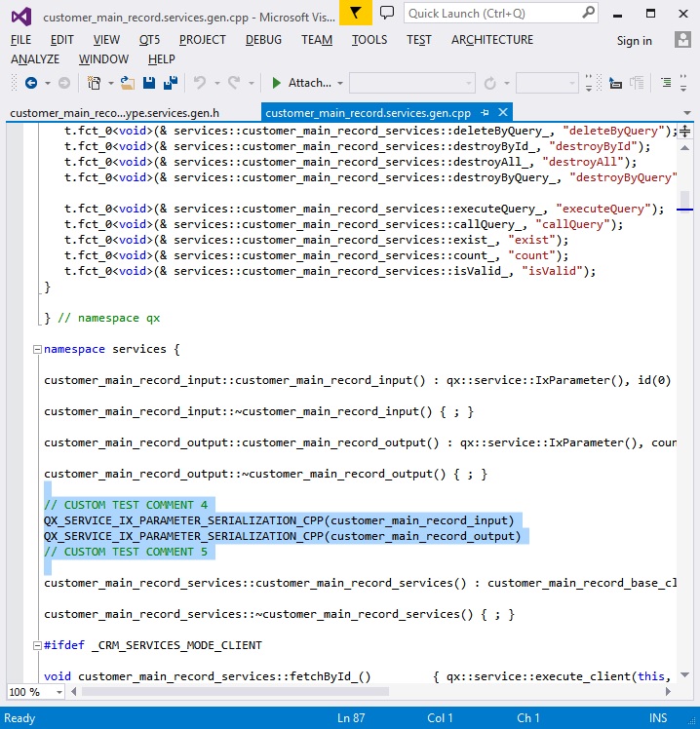Open the Redo history dropdown arrow
Viewport: 700px width, 729px height.
pyautogui.click(x=252, y=84)
